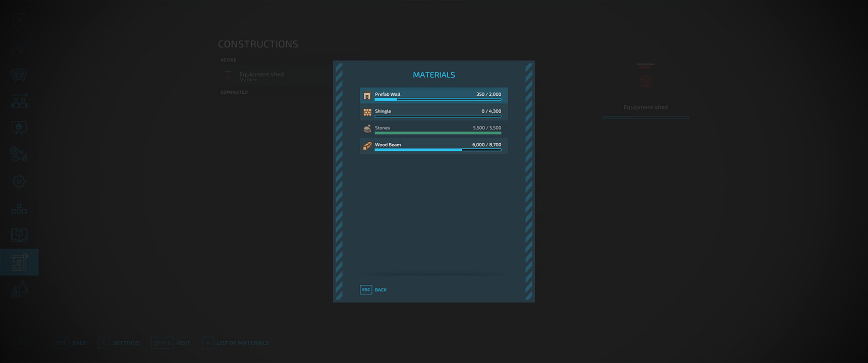Select Equipment shed in Constructions list
Viewport: 868px width, 363px height.
277,76
